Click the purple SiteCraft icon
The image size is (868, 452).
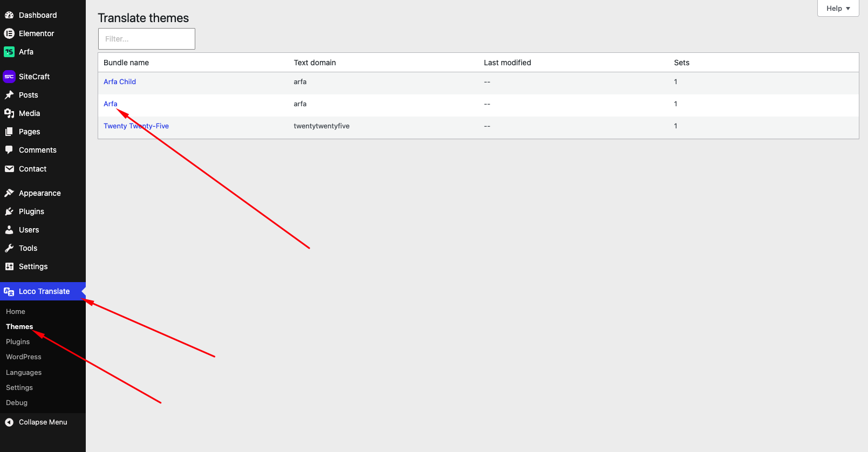tap(9, 77)
